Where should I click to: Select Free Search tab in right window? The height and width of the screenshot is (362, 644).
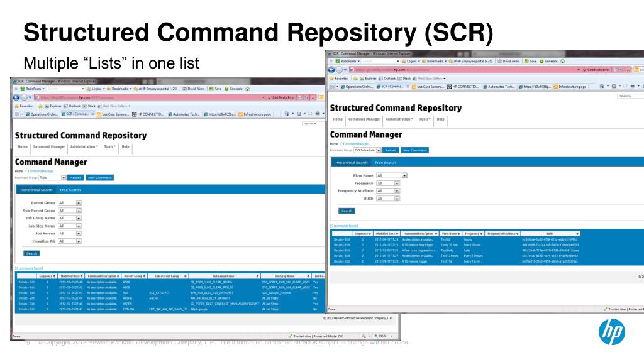(386, 163)
